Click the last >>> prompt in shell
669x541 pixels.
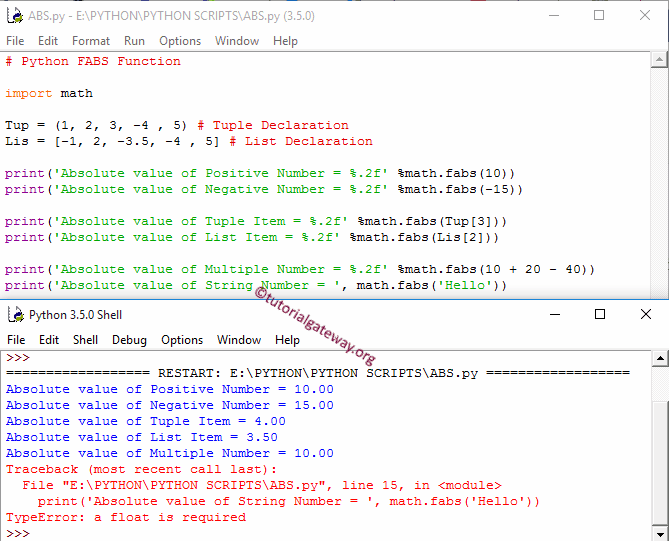point(18,533)
